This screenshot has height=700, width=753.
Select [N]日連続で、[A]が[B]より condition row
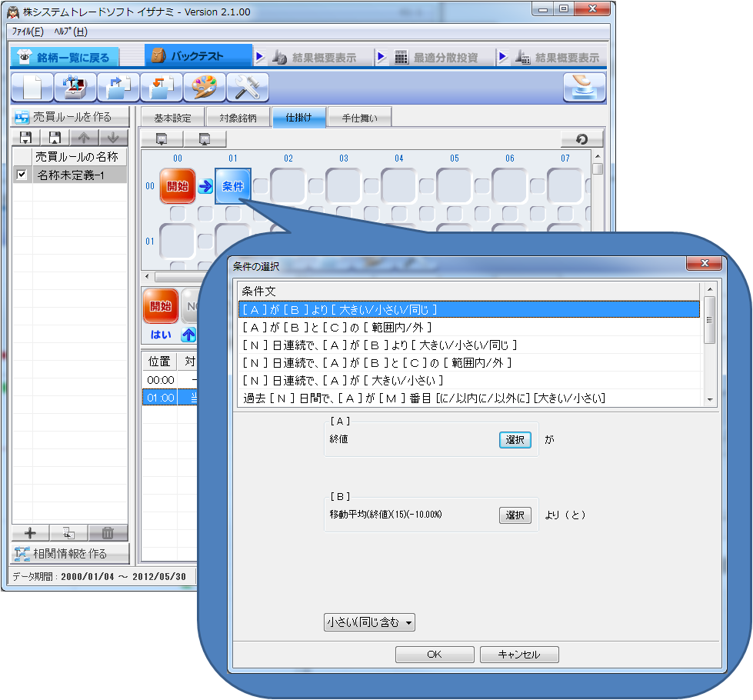pyautogui.click(x=469, y=345)
